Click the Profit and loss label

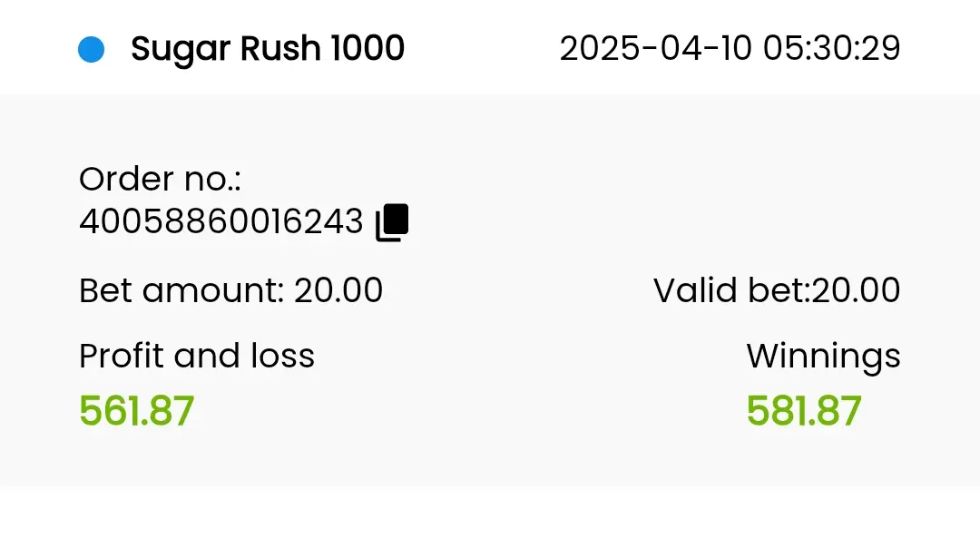tap(197, 357)
